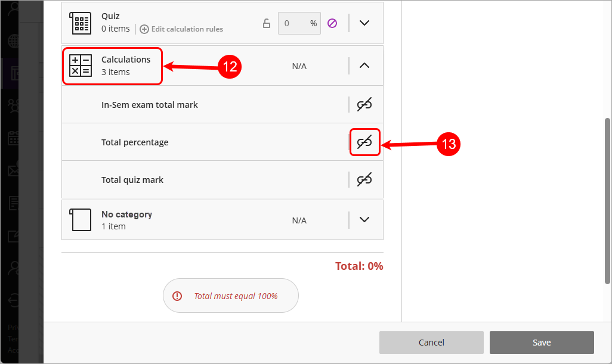The image size is (612, 364).
Task: Click the Calculations grid icon
Action: click(81, 66)
